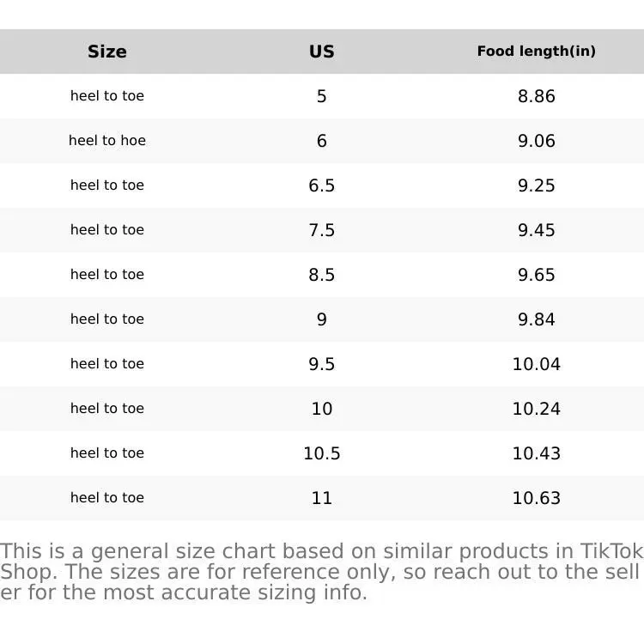Select the 9.45 length value
The width and height of the screenshot is (644, 644).
536,230
